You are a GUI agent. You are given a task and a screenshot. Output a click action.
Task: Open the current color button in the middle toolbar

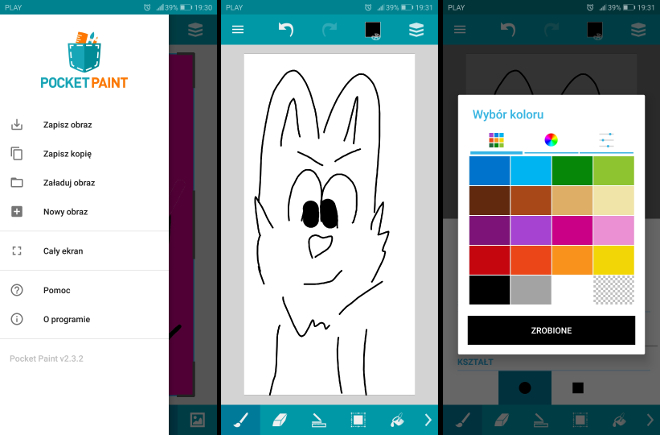click(x=371, y=29)
